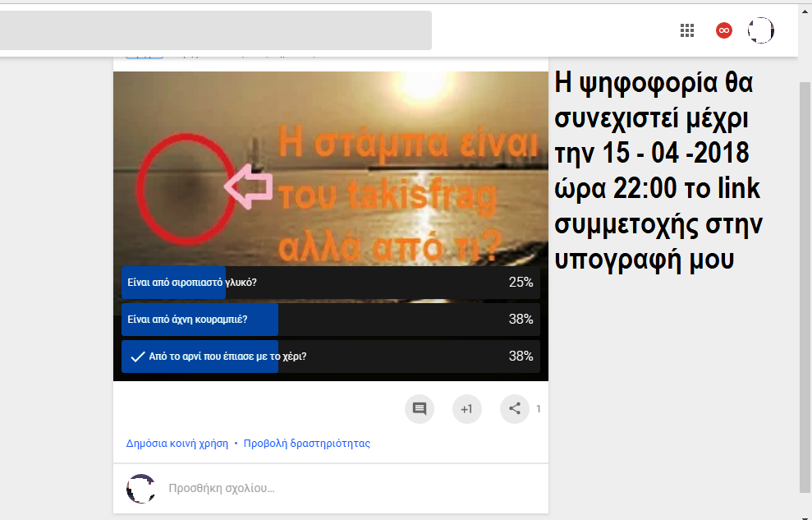Screen dimensions: 812x520
Task: Click the user avatar beside the comment box
Action: point(140,489)
